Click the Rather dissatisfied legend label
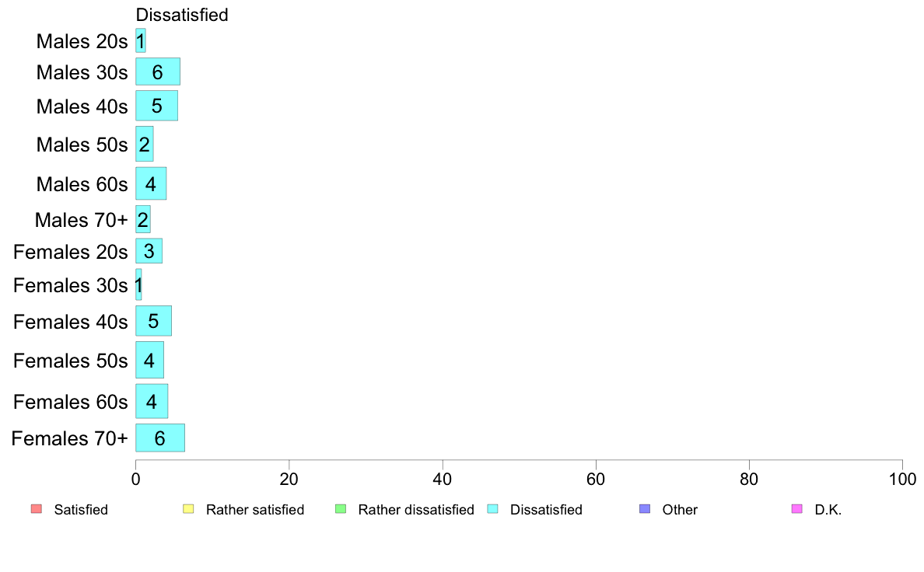 (416, 510)
